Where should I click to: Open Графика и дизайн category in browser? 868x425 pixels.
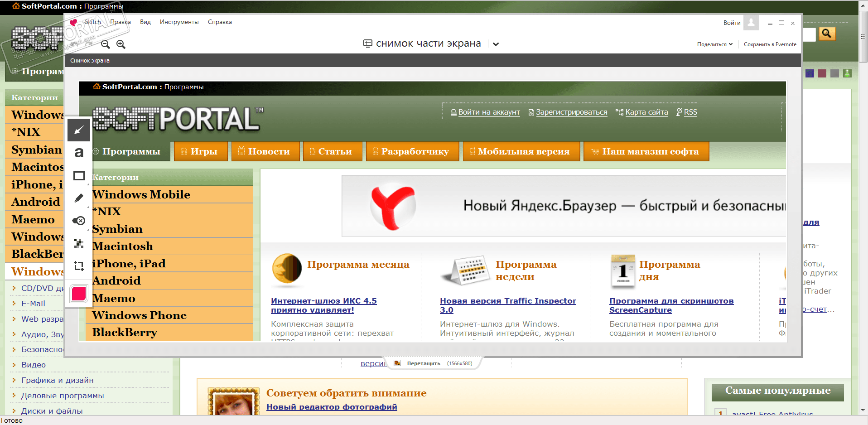[x=58, y=380]
